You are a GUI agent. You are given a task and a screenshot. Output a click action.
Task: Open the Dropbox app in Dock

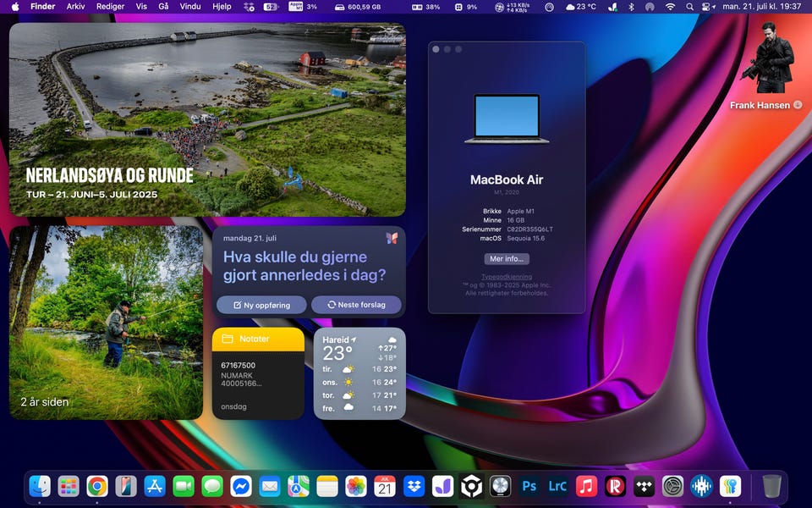click(x=414, y=486)
